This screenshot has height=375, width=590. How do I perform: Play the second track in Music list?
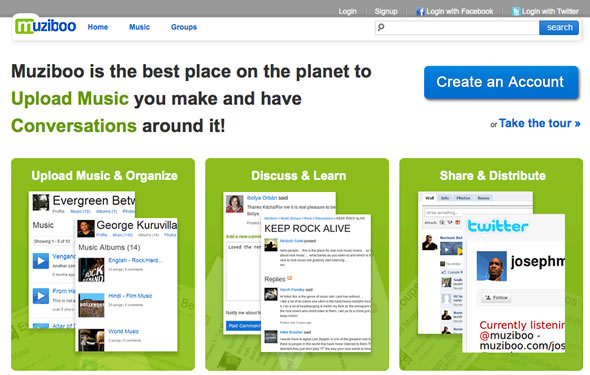[41, 296]
